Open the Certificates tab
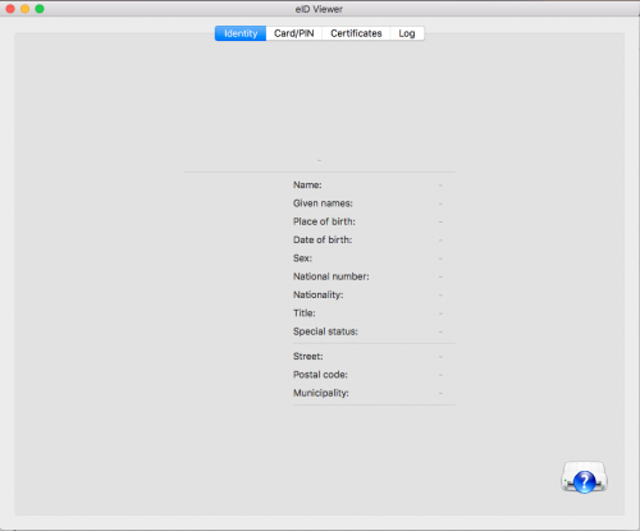Image resolution: width=640 pixels, height=531 pixels. click(356, 33)
